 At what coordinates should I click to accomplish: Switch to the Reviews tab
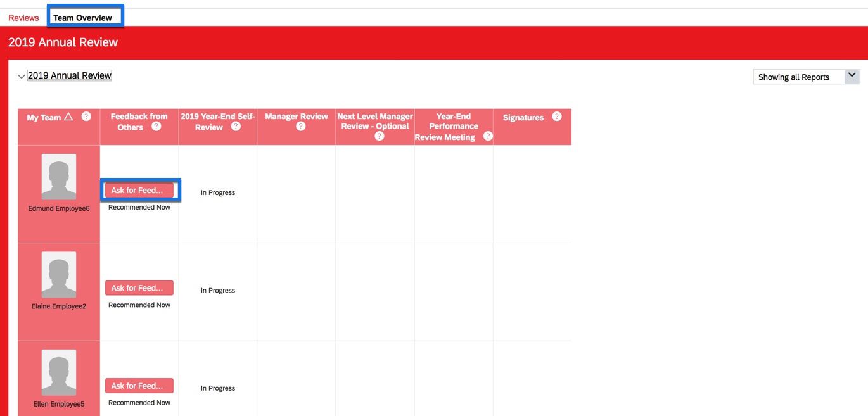pos(23,18)
